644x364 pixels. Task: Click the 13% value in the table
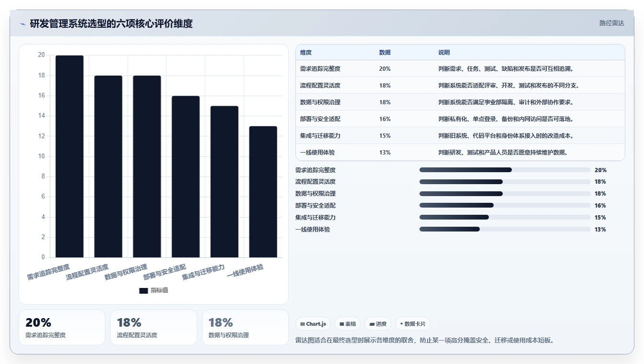[385, 152]
